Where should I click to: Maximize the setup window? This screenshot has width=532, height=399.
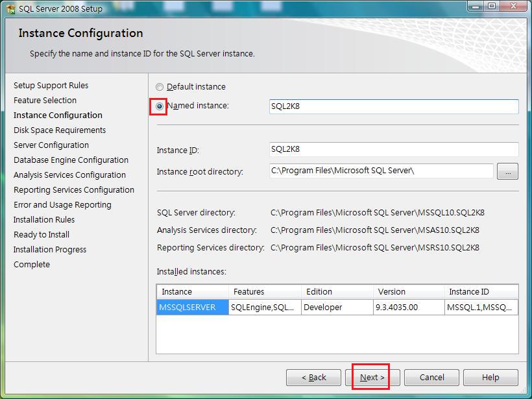[x=492, y=6]
